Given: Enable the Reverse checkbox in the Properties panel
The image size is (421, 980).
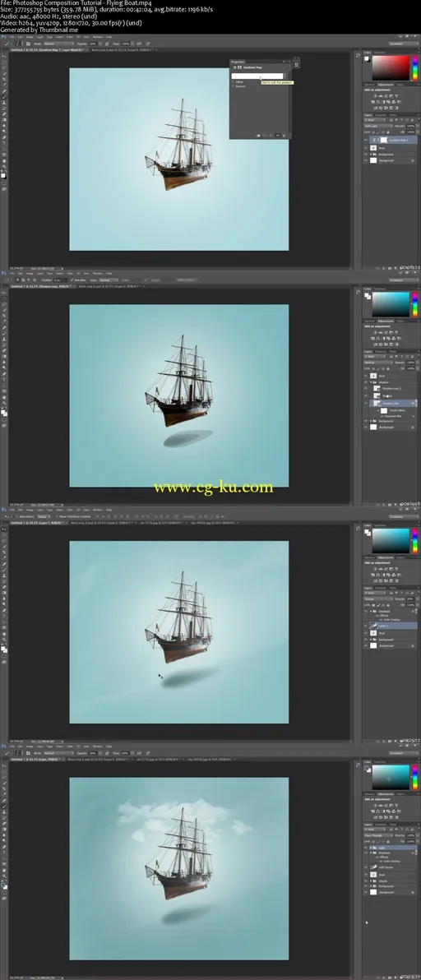Looking at the screenshot, I should tap(233, 86).
